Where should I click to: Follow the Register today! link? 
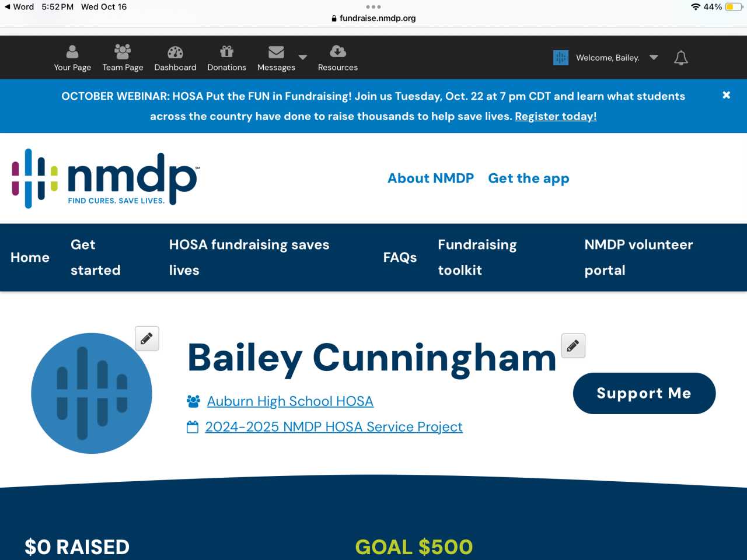point(556,116)
